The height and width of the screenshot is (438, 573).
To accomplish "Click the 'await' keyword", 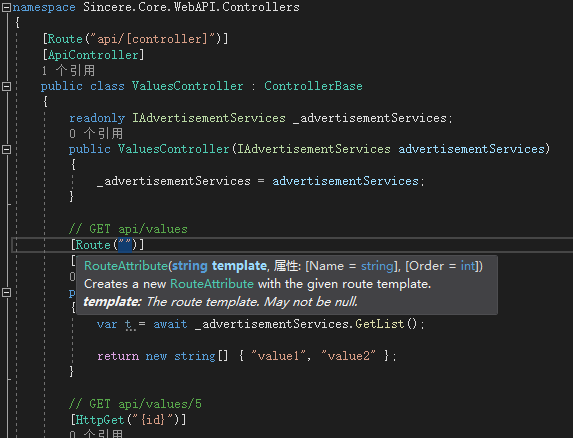I will pyautogui.click(x=170, y=324).
